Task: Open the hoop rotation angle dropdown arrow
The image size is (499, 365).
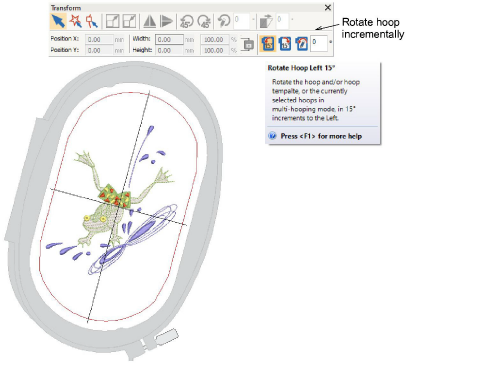Action: [x=330, y=42]
